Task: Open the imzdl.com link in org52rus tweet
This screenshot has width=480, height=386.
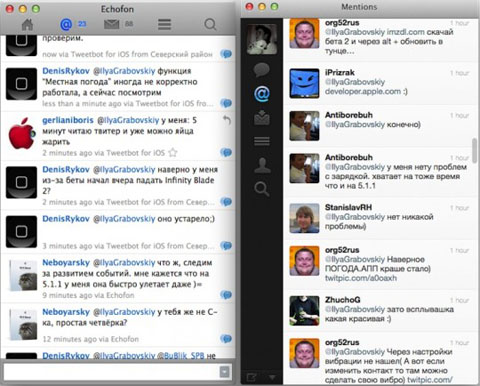Action: pyautogui.click(x=405, y=32)
